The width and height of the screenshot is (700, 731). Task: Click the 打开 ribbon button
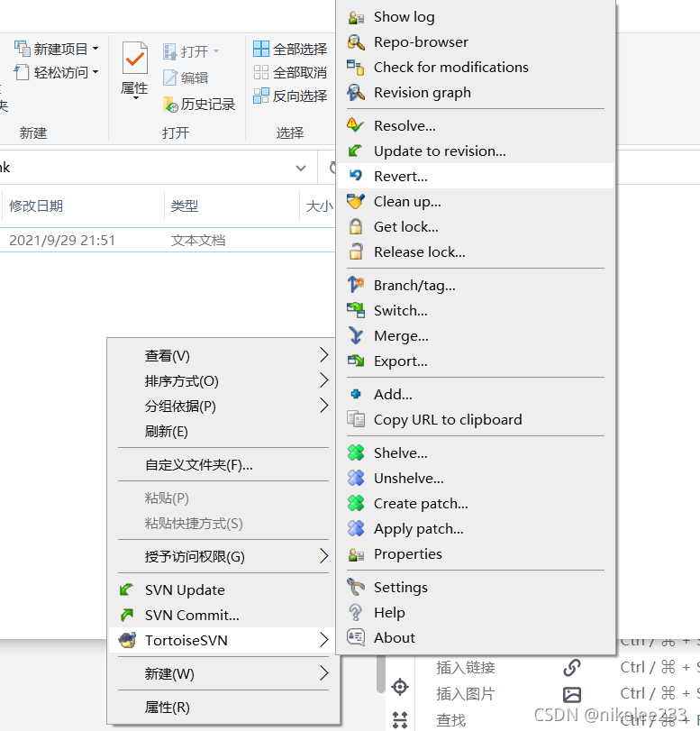click(191, 51)
